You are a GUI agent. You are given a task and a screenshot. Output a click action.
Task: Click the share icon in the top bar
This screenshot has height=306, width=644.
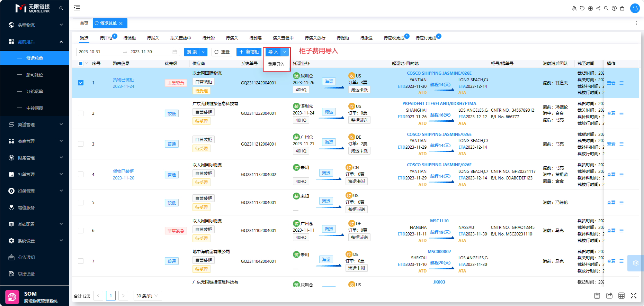pyautogui.click(x=598, y=8)
